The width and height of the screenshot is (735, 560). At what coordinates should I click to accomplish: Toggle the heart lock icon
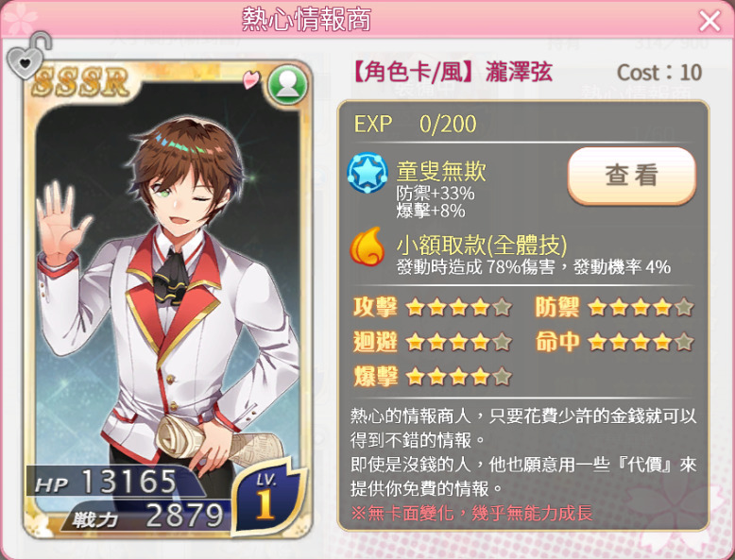[28, 56]
